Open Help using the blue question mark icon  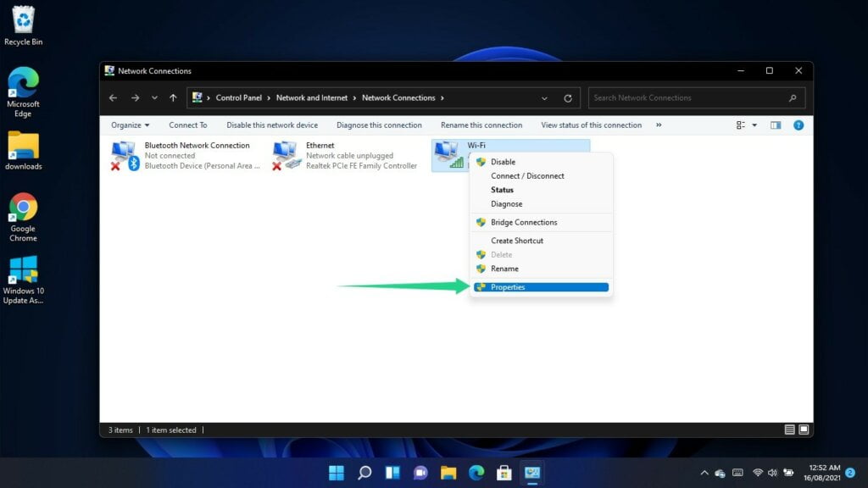[798, 125]
